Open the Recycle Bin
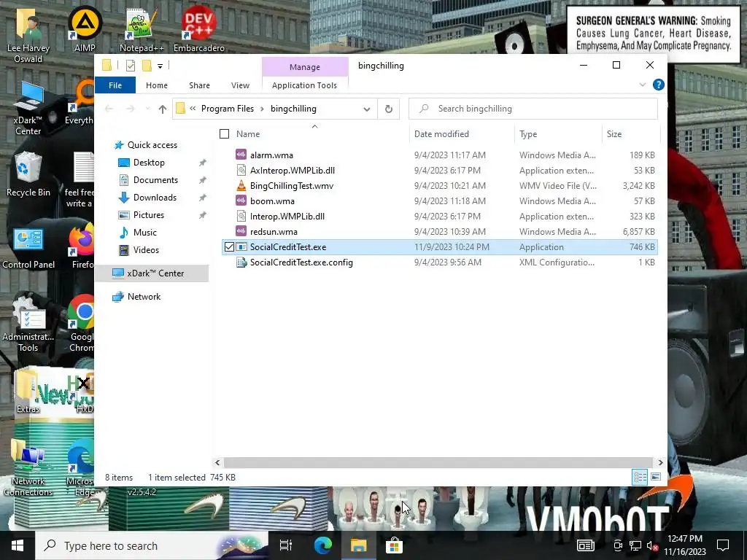This screenshot has width=747, height=560. coord(28,174)
